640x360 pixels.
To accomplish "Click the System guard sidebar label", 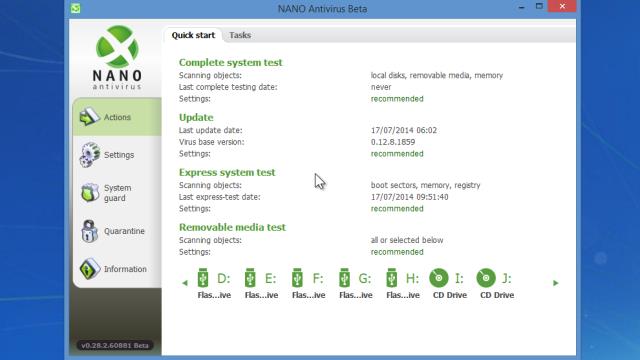I will click(x=118, y=193).
